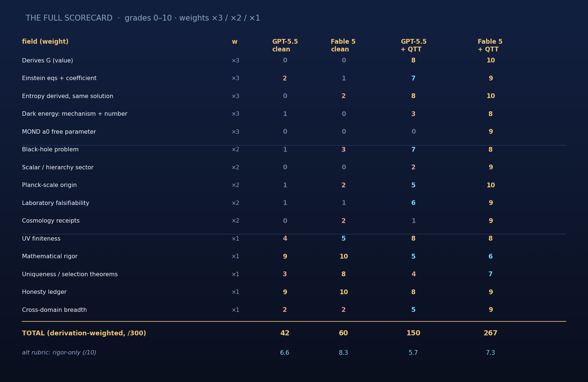The height and width of the screenshot is (382, 588).
Task: Select Fable 5 + QTT score for Uniqueness theorems
Action: pyautogui.click(x=491, y=274)
